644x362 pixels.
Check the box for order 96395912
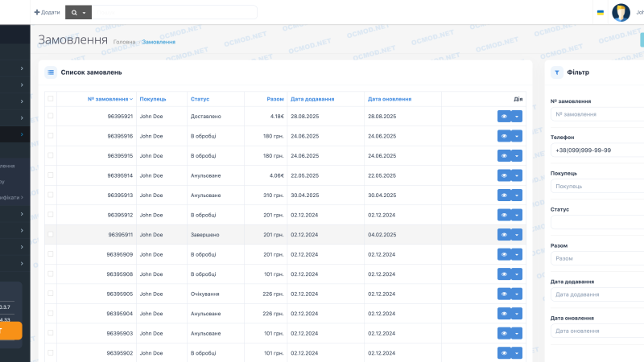click(51, 214)
